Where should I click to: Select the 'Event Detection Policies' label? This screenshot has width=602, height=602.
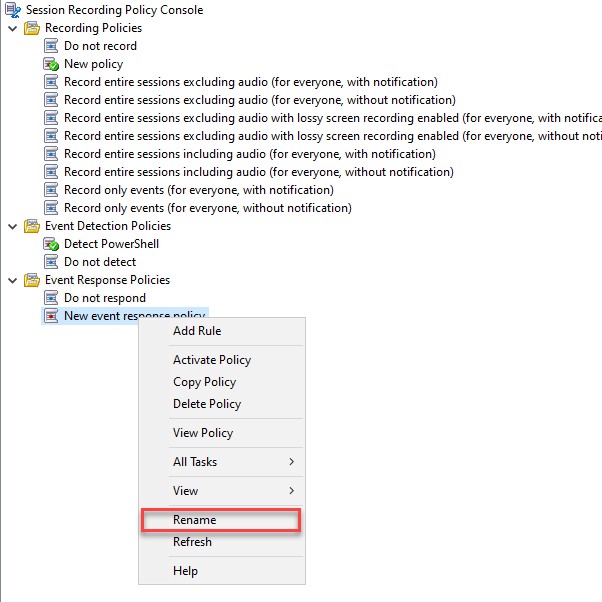108,226
